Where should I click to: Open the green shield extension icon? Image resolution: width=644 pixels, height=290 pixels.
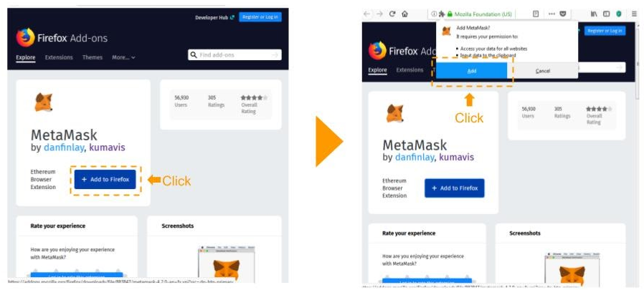pyautogui.click(x=618, y=14)
